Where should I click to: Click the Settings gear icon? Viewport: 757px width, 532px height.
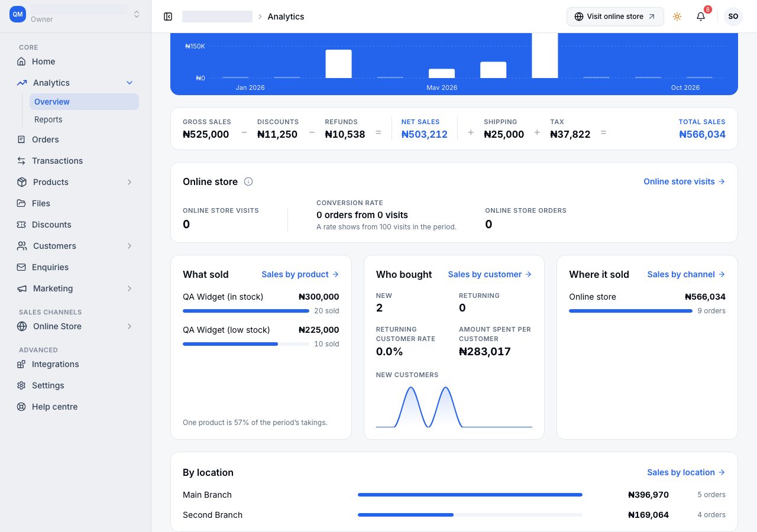(x=21, y=385)
